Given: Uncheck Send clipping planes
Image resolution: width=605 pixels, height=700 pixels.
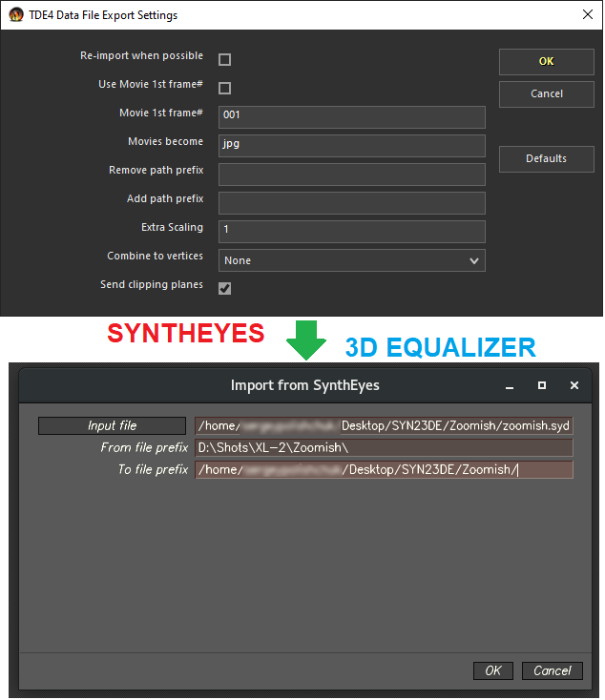Looking at the screenshot, I should point(225,288).
